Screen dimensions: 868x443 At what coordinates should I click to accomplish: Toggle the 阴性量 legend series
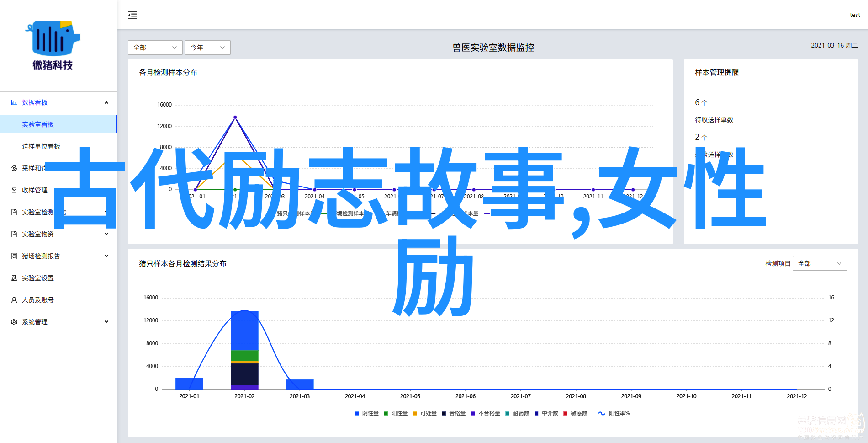pyautogui.click(x=366, y=413)
